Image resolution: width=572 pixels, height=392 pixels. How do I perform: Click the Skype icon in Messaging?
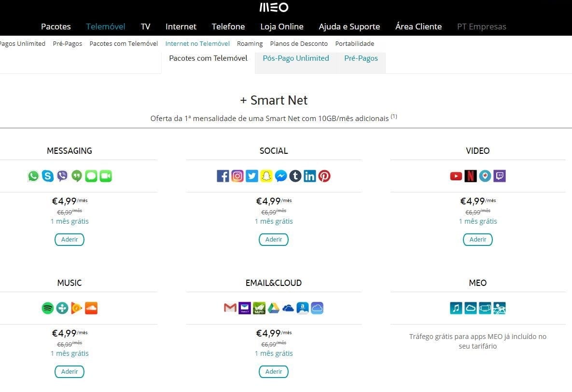48,176
